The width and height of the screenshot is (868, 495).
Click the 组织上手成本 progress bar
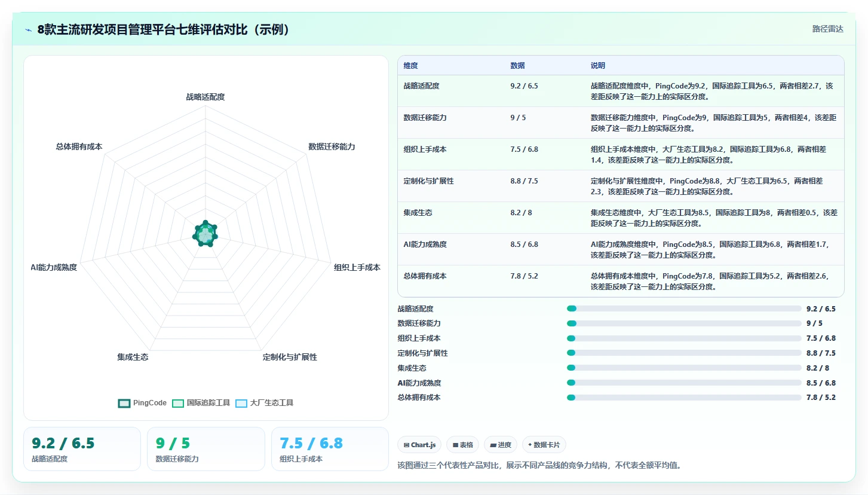click(684, 338)
